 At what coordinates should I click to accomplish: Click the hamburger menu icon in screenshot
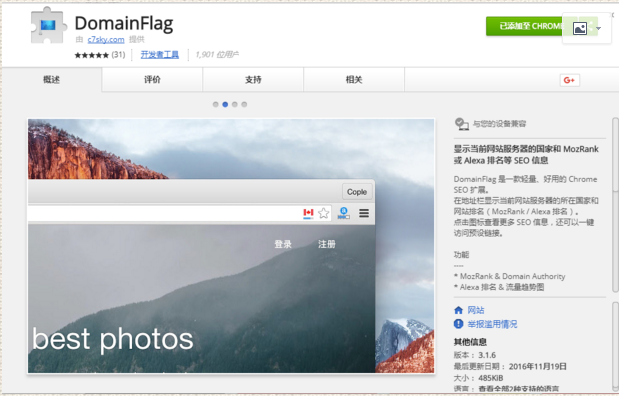point(364,213)
